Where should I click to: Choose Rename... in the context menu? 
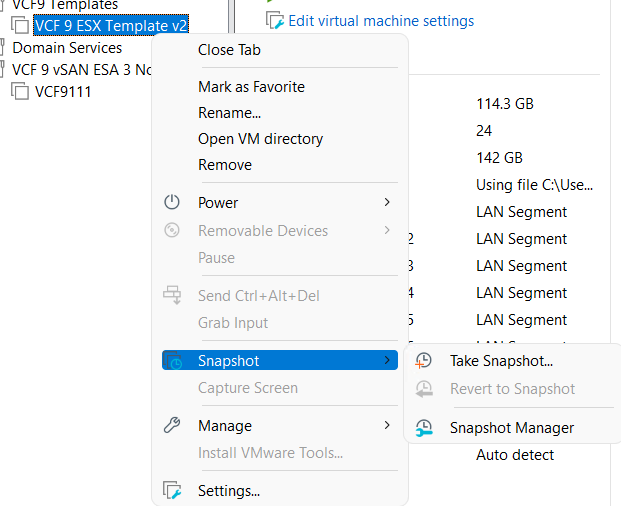(x=229, y=113)
